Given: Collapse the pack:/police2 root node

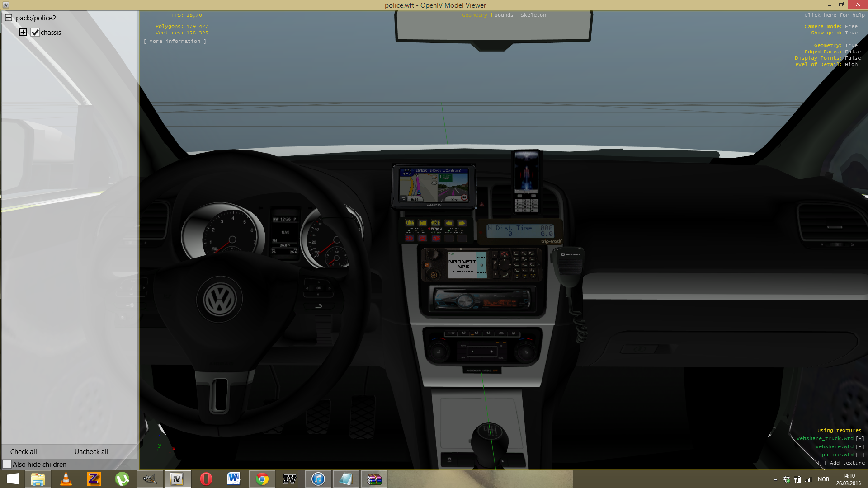Looking at the screenshot, I should [x=9, y=18].
